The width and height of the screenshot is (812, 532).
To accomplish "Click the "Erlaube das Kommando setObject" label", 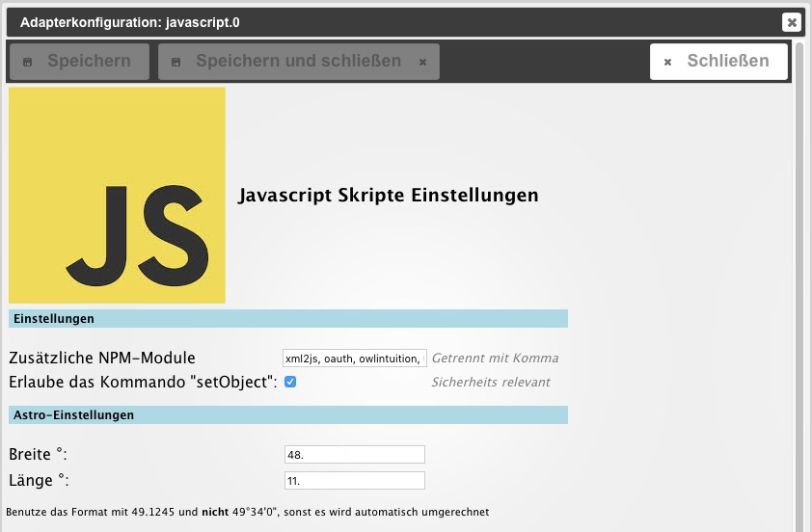I will click(143, 382).
